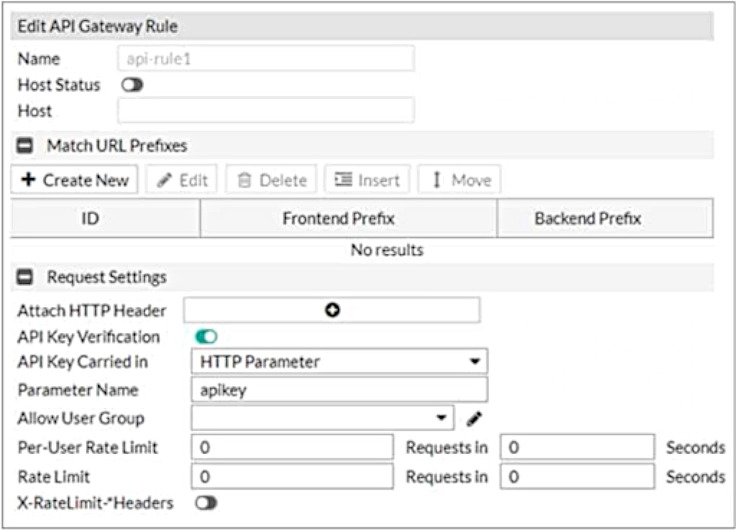This screenshot has height=530, width=736.
Task: Click the pencil icon beside Allow User Group
Action: [x=474, y=418]
